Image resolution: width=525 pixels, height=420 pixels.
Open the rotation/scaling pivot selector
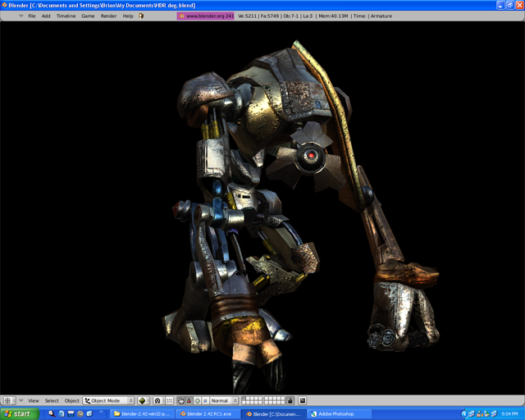pos(158,400)
